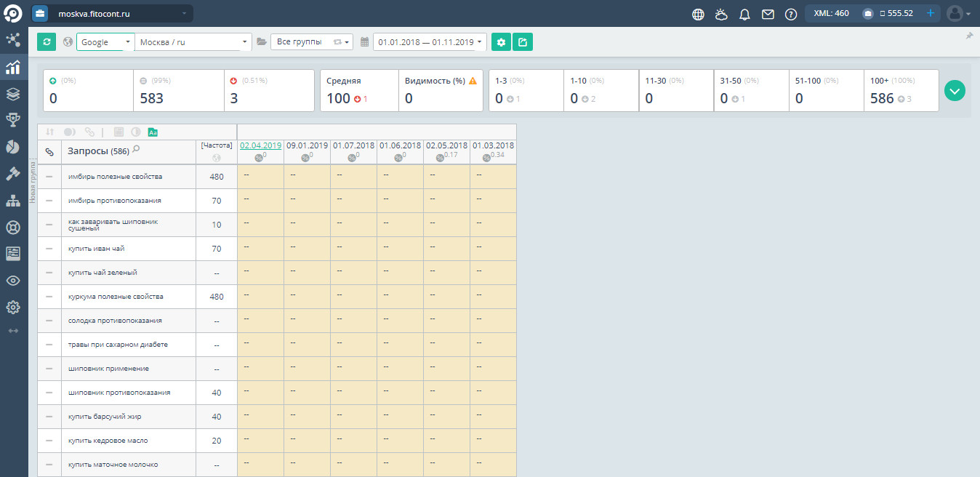Expand stats with green chevron down button
The height and width of the screenshot is (477, 980).
(x=955, y=91)
